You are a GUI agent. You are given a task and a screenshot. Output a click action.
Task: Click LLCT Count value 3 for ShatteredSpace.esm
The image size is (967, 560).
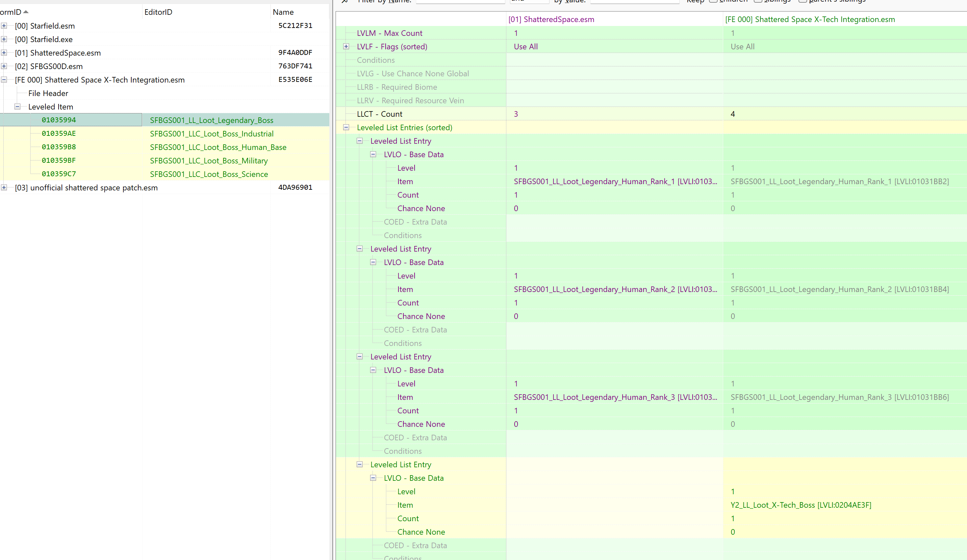point(516,114)
